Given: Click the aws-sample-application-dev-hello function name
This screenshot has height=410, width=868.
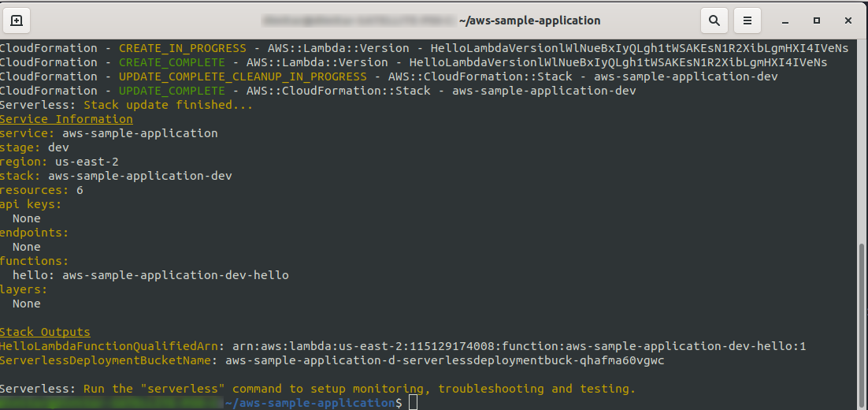Looking at the screenshot, I should point(175,275).
